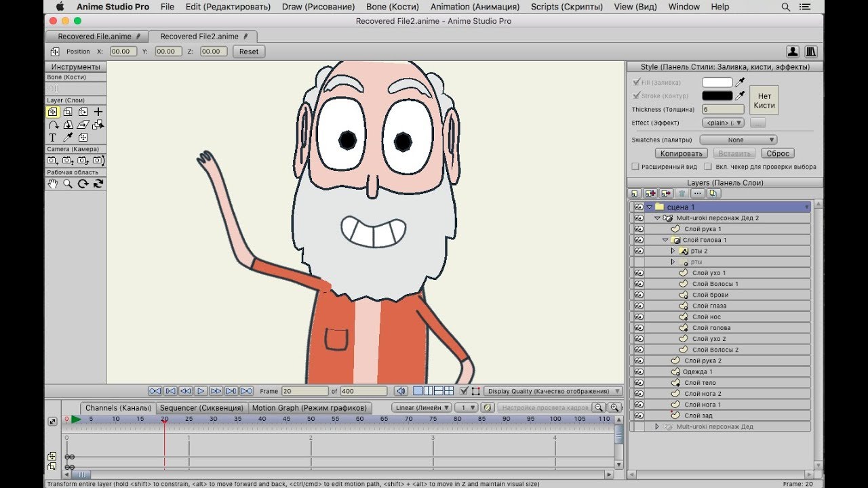This screenshot has width=868, height=488.
Task: Open the Display Quality dropdown
Action: (x=553, y=391)
